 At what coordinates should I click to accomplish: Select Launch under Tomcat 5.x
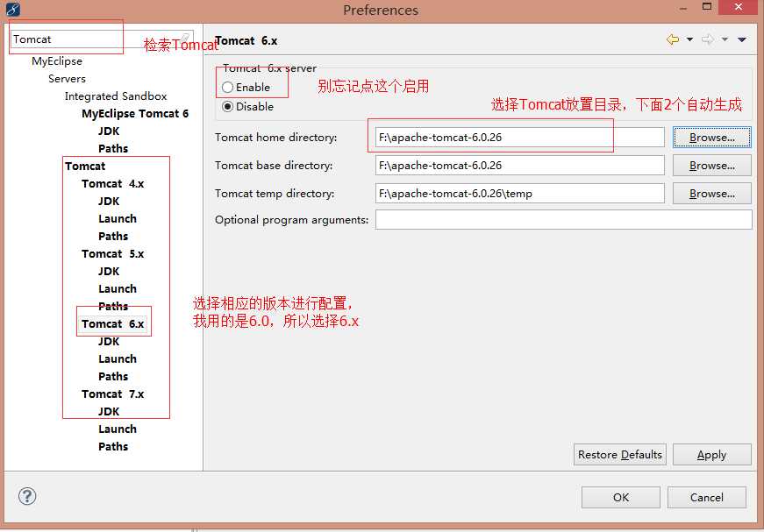coord(118,288)
